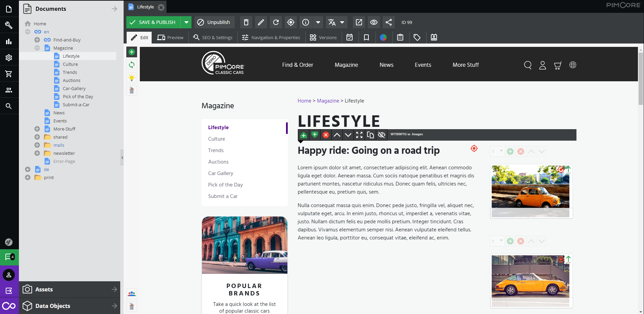Click the orange Fiat car image thumbnail
Image resolution: width=644 pixels, height=314 pixels.
(531, 191)
